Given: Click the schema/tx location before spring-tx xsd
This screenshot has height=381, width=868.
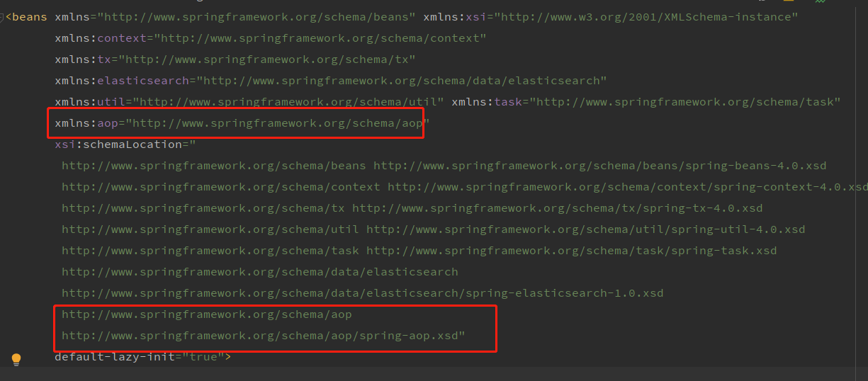Looking at the screenshot, I should point(203,208).
